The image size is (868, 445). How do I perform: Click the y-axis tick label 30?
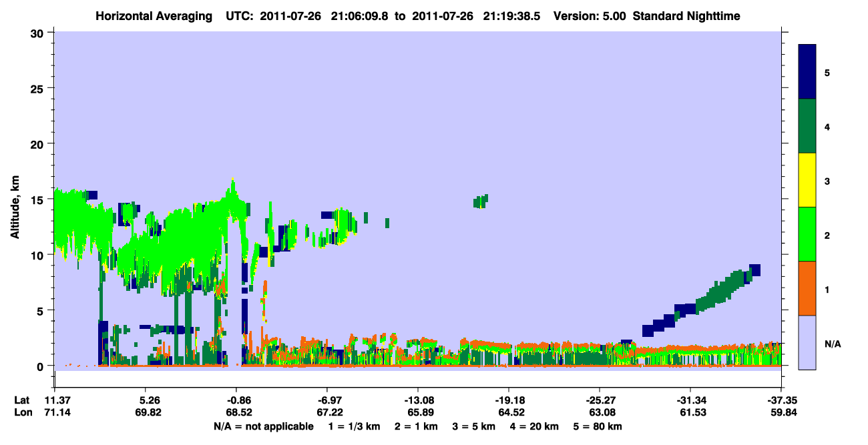39,33
